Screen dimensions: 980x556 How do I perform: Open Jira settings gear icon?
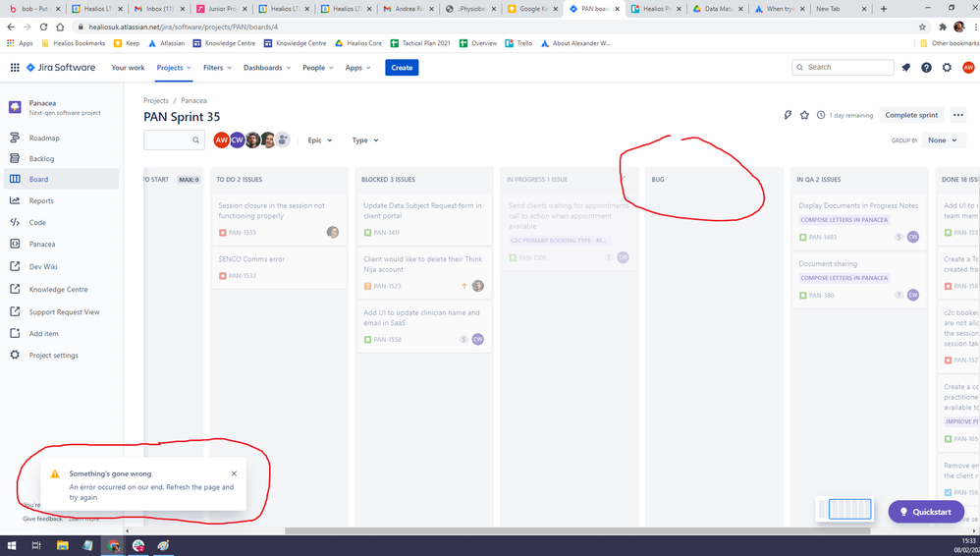tap(947, 68)
